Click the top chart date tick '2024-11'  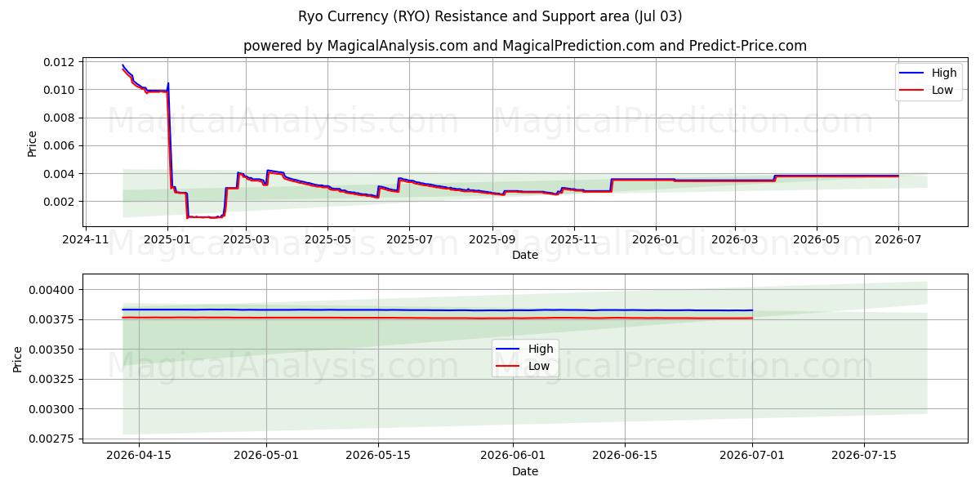[86, 240]
